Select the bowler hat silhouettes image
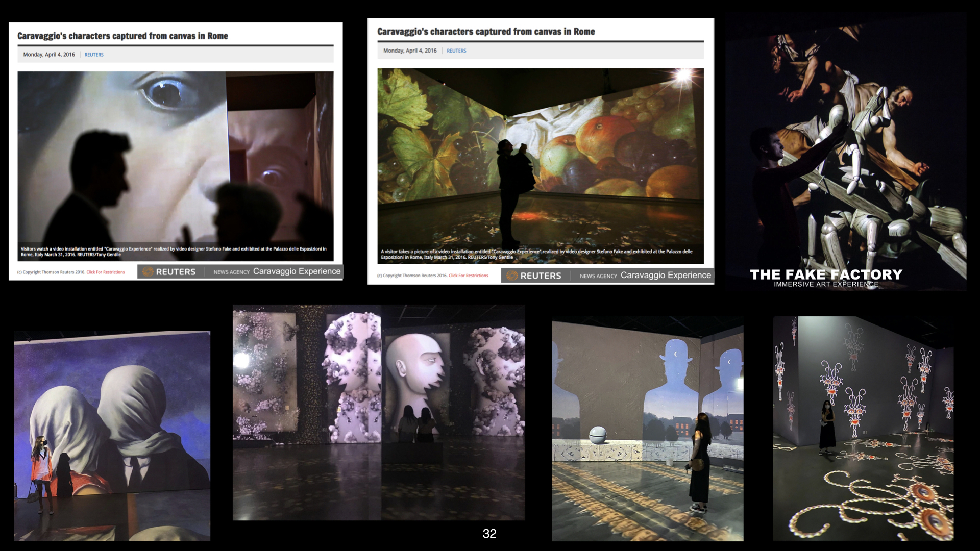This screenshot has width=980, height=551. point(647,429)
